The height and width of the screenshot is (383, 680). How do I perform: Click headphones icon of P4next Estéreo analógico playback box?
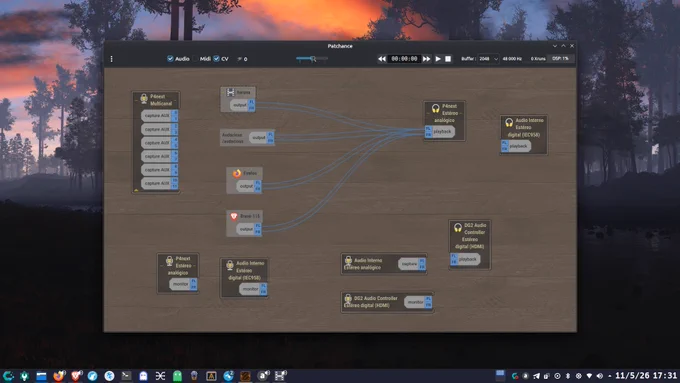435,108
